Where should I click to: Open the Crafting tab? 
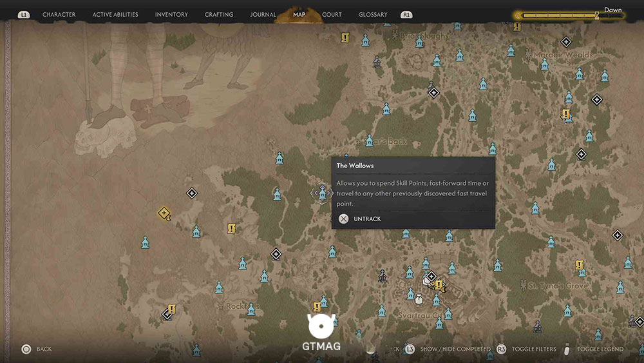pos(219,14)
